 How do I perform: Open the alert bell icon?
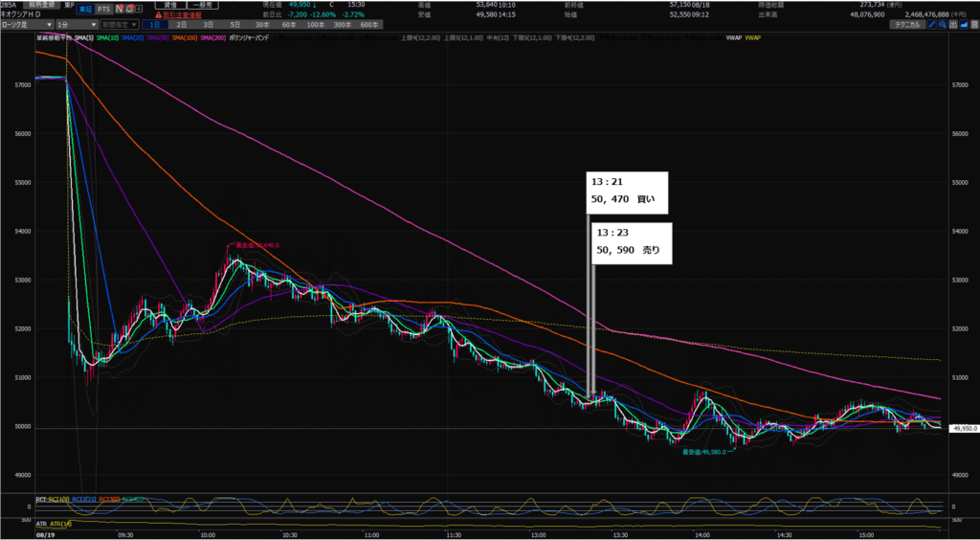click(129, 10)
